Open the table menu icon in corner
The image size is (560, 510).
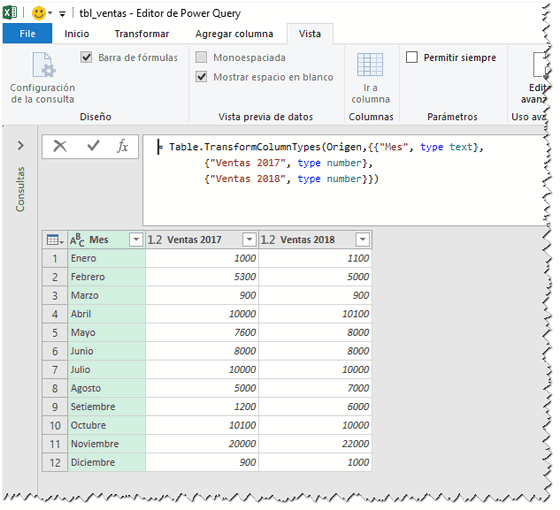(55, 240)
